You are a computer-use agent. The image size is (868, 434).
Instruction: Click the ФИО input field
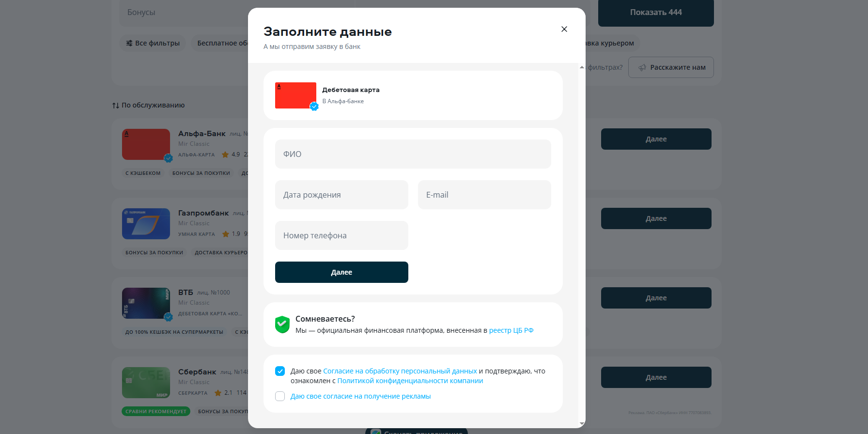tap(413, 154)
